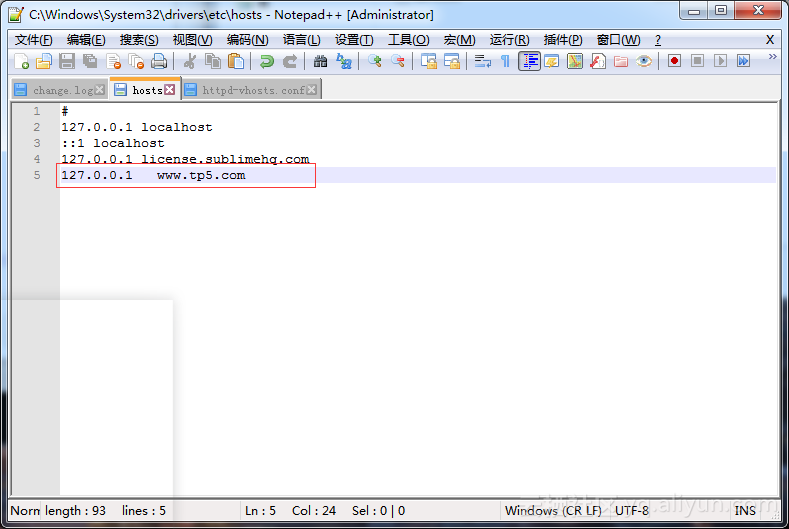Print the document with the printer icon

(159, 61)
